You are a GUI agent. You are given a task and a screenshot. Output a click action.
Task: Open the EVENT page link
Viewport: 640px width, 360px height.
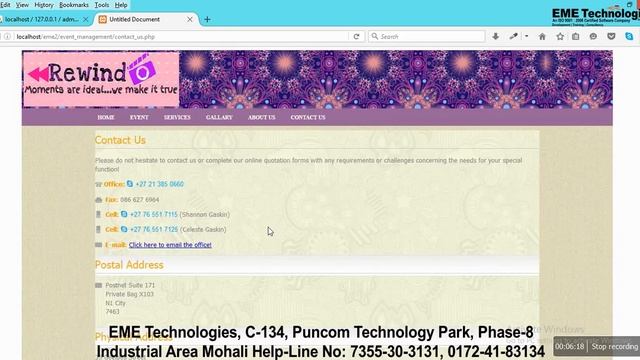click(x=139, y=118)
